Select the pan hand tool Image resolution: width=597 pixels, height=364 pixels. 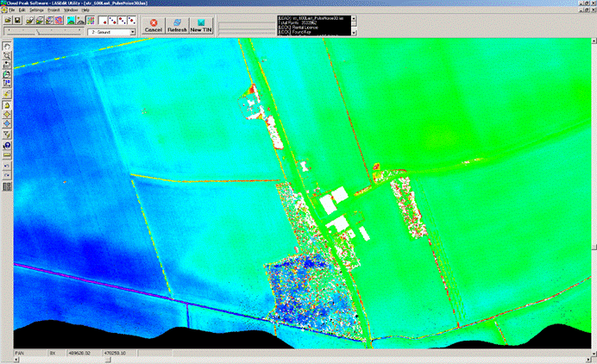tap(7, 46)
